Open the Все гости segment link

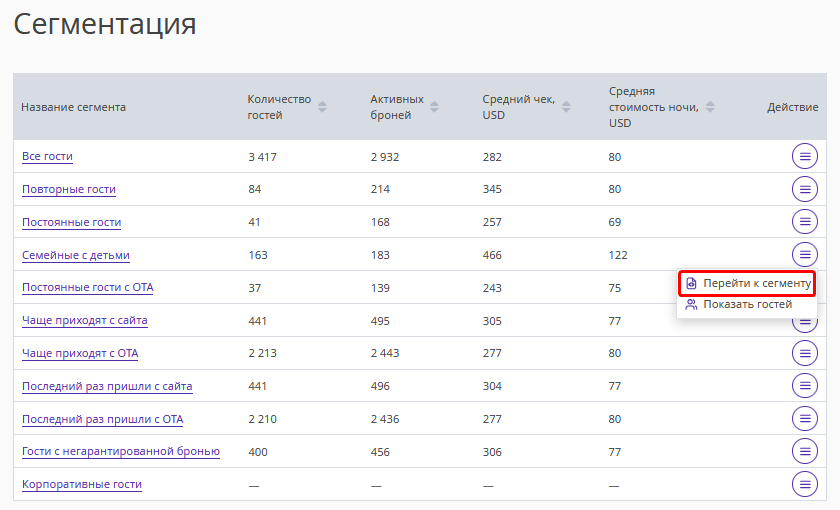47,156
